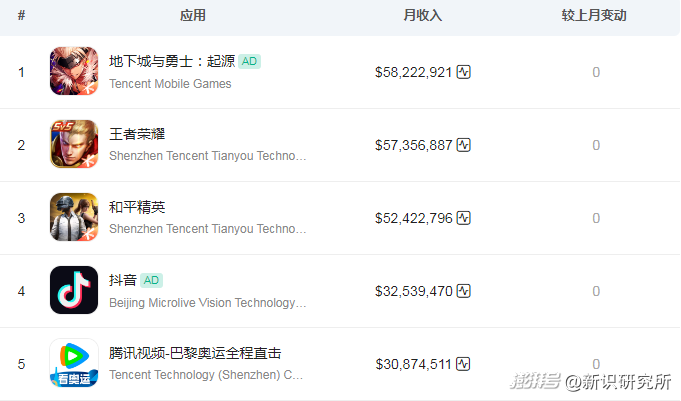The width and height of the screenshot is (681, 401).
Task: Click the AD badge next to 地下城与勇士：起源
Action: tap(250, 61)
